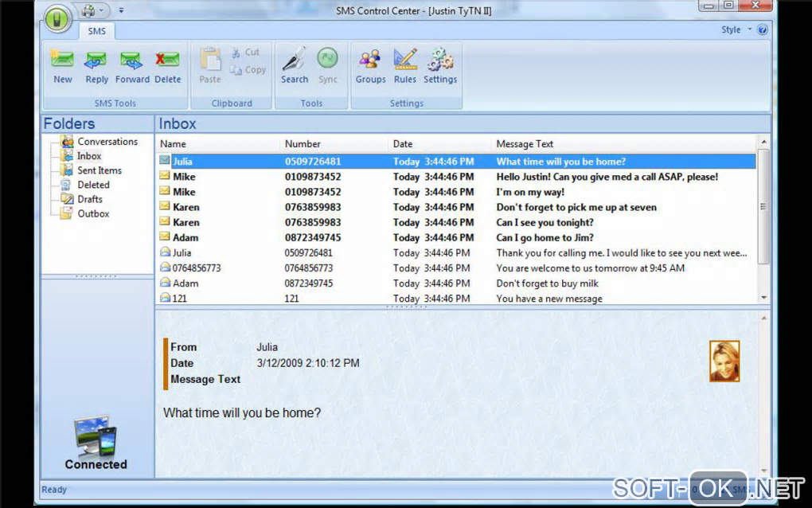The height and width of the screenshot is (508, 812).
Task: Select Mike's message 'Hello Justin! Can you give med a call'
Action: click(x=455, y=177)
